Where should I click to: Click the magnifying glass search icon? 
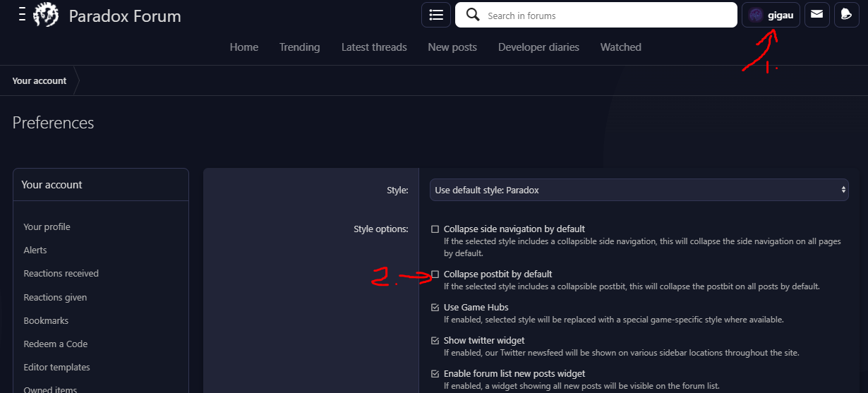point(473,15)
